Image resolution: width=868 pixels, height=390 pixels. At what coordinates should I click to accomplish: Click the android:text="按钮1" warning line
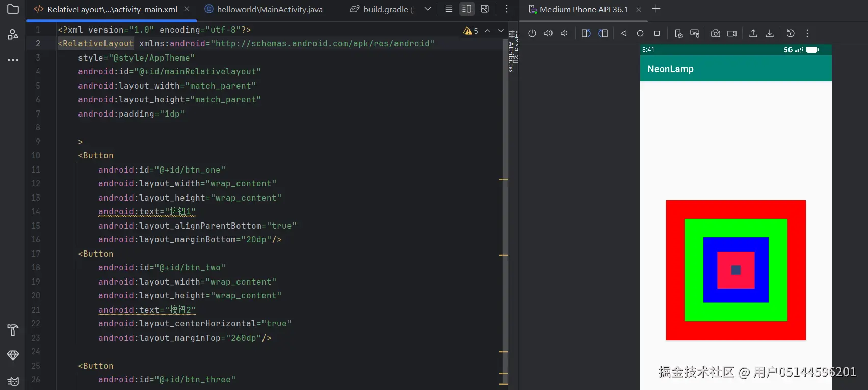tap(147, 212)
